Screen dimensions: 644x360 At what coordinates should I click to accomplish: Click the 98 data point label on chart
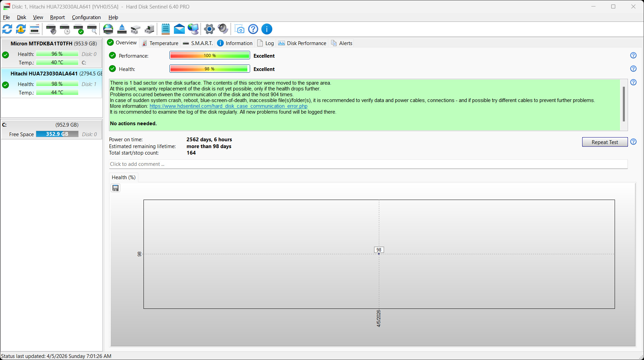coord(379,250)
